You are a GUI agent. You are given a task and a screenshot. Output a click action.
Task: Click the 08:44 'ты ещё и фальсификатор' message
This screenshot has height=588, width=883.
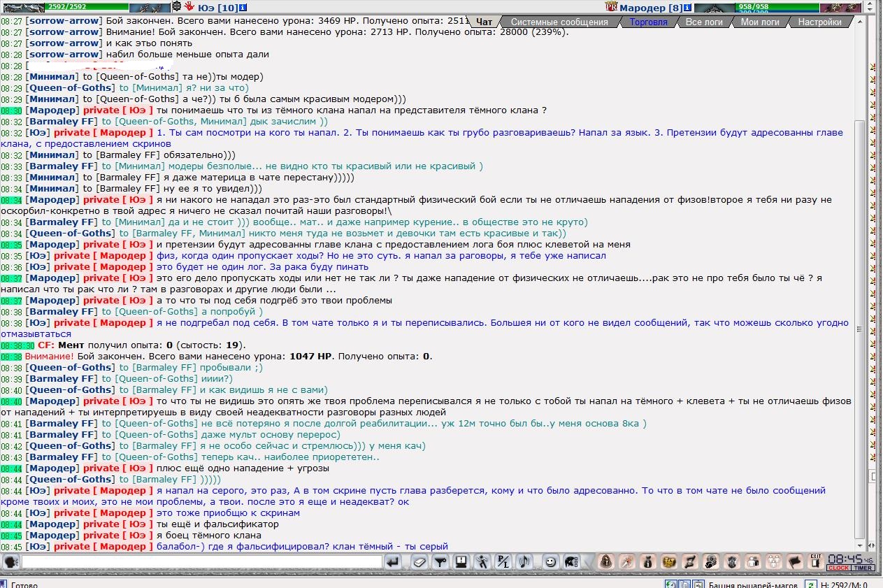(x=217, y=524)
